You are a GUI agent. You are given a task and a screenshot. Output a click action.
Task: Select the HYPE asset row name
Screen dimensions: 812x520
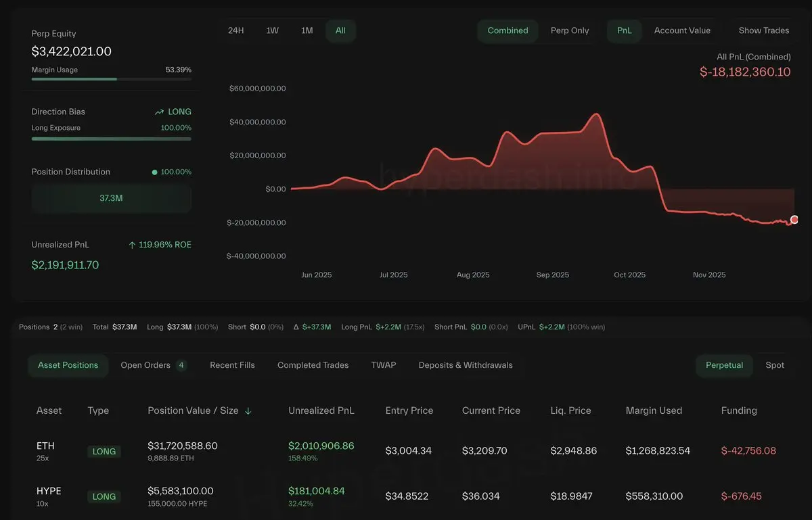[x=48, y=491]
